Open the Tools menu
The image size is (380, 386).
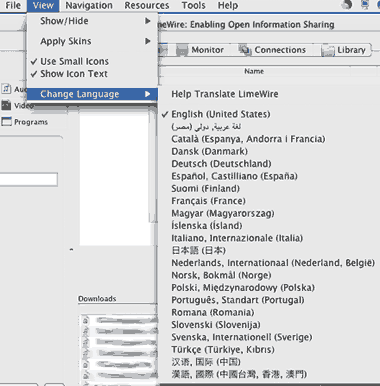(x=194, y=5)
